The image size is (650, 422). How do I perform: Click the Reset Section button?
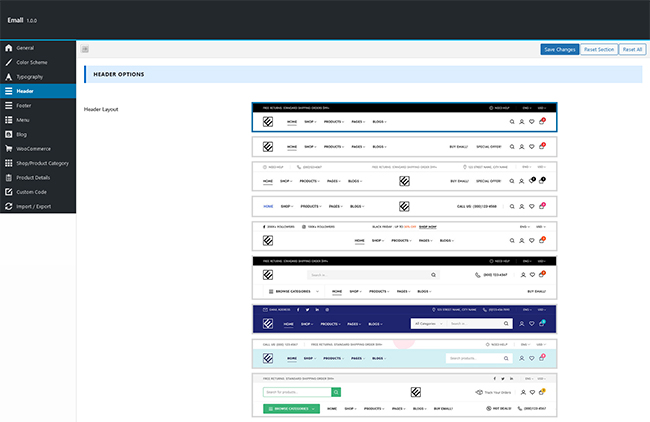coord(599,49)
